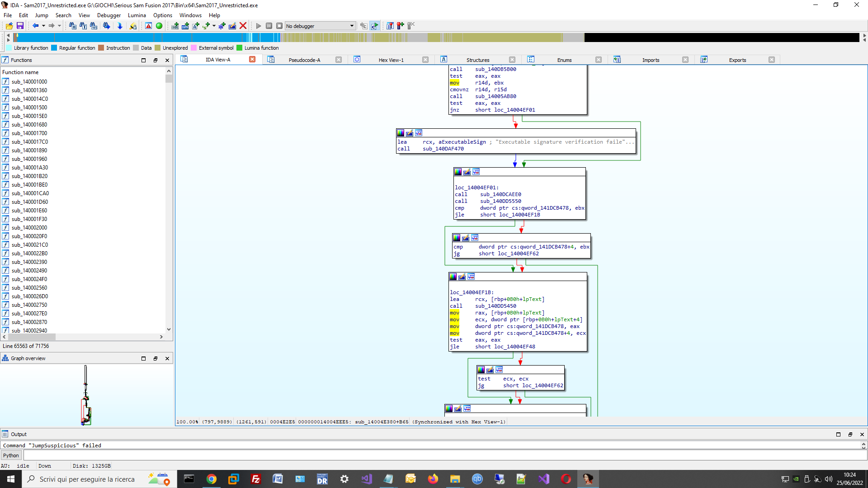This screenshot has height=488, width=868.
Task: Click the Python console button
Action: 11,455
